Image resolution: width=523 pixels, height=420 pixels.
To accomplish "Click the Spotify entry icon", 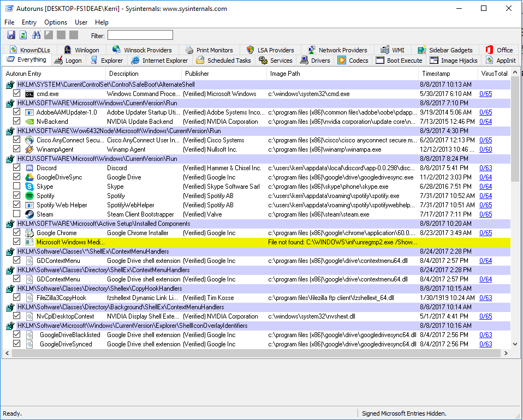I will (29, 196).
